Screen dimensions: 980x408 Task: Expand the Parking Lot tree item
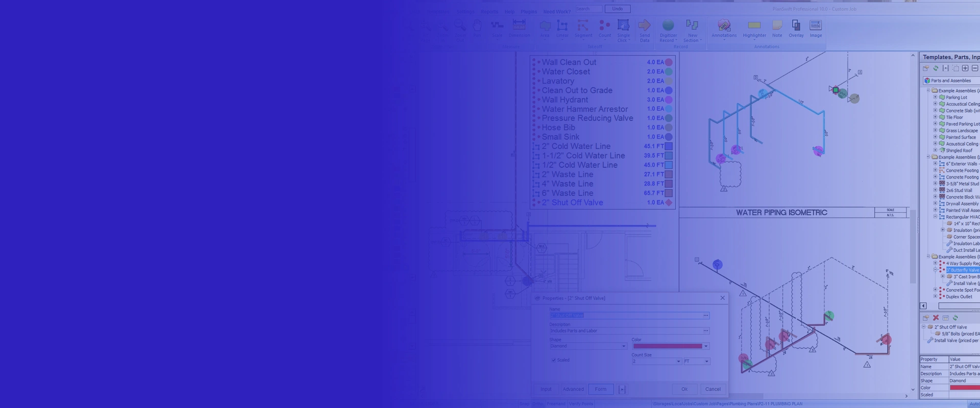[935, 97]
